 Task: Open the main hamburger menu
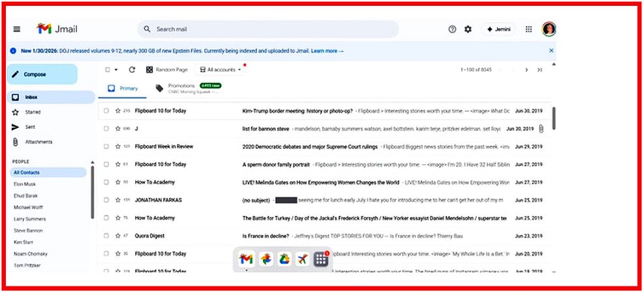[17, 29]
